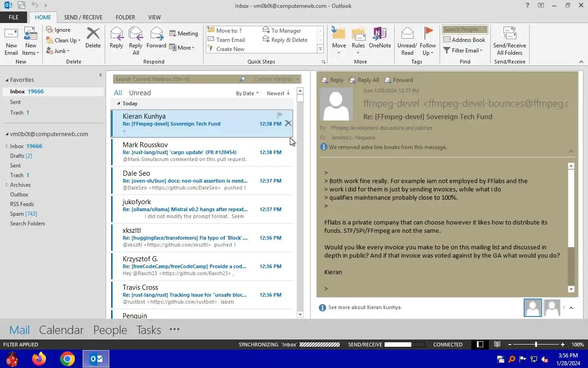Expand the Archives folder
This screenshot has width=588, height=368.
click(7, 185)
